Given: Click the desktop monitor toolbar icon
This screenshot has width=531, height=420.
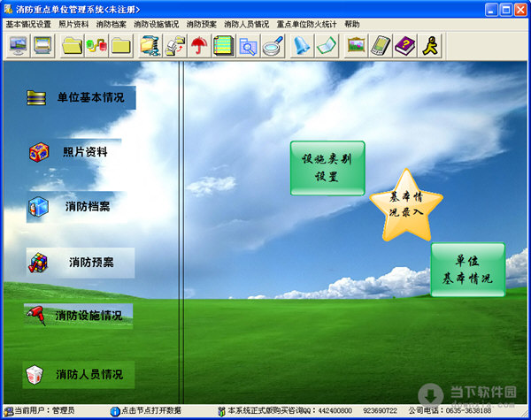Looking at the screenshot, I should (x=19, y=45).
